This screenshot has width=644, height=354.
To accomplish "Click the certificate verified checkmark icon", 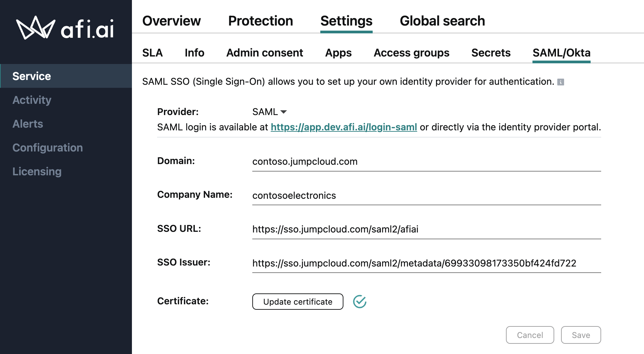I will pyautogui.click(x=359, y=302).
